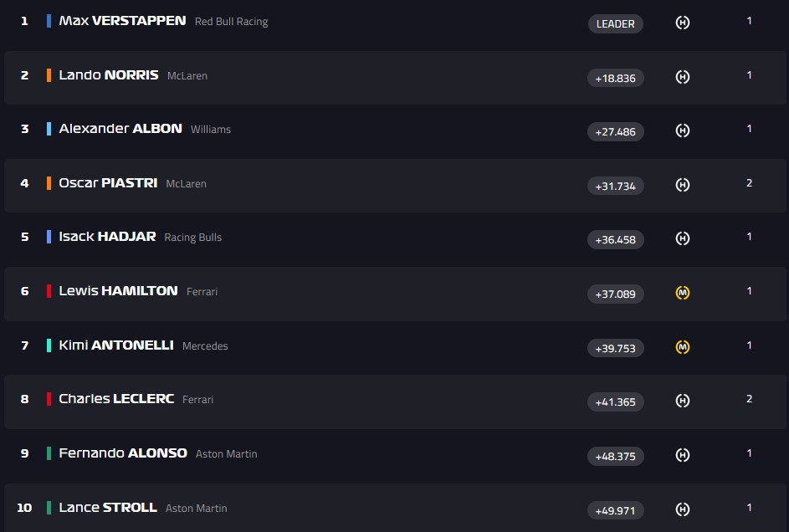Open Lewis HAMILTON driver link
The width and height of the screenshot is (789, 532).
[118, 291]
